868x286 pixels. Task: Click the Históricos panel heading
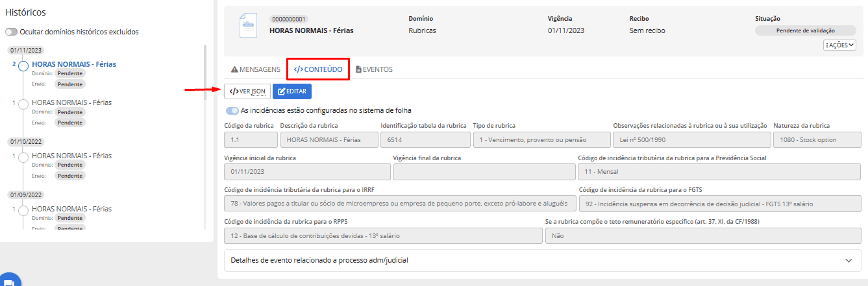click(25, 12)
